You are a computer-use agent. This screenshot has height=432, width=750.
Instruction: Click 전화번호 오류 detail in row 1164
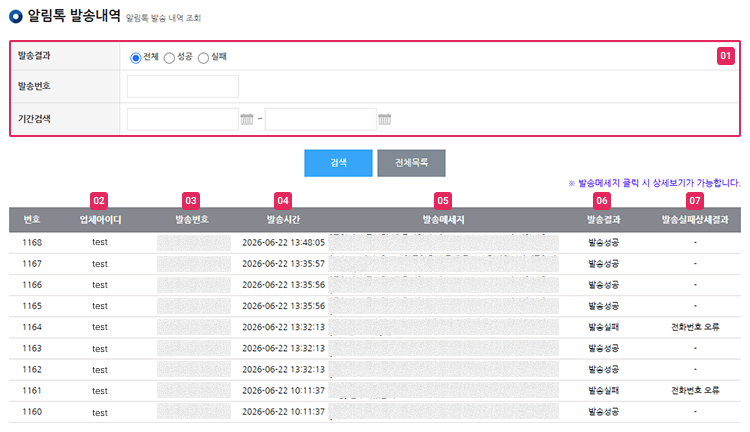(x=695, y=327)
